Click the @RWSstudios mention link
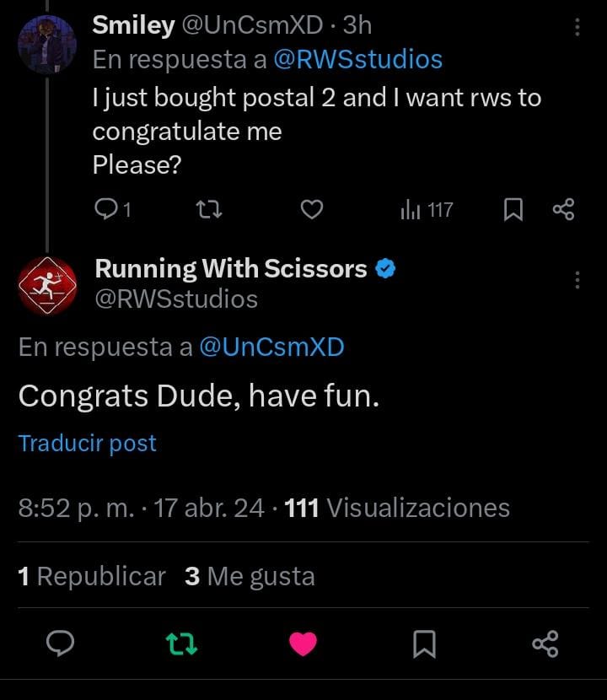607x700 pixels. tap(358, 59)
